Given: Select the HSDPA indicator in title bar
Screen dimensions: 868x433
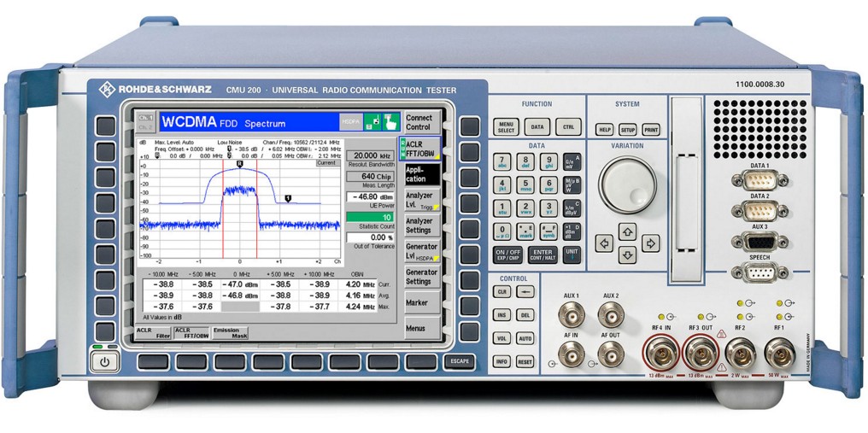Looking at the screenshot, I should pyautogui.click(x=351, y=122).
